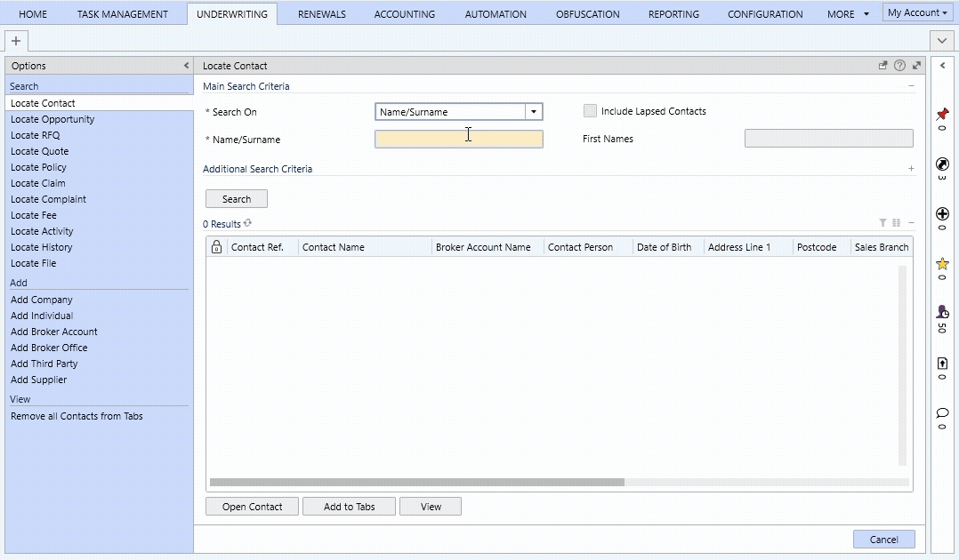Click the results horizontal scrollbar
This screenshot has height=560, width=959.
417,483
